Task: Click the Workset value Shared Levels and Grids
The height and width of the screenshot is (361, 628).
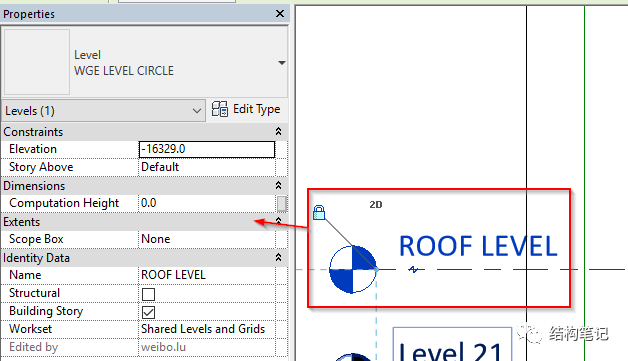Action: pyautogui.click(x=207, y=329)
